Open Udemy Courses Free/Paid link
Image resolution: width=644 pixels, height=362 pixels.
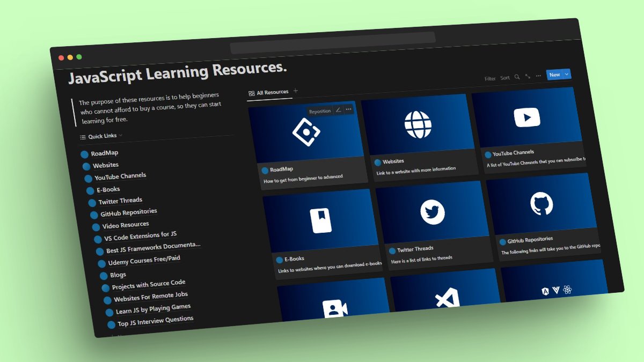point(144,260)
